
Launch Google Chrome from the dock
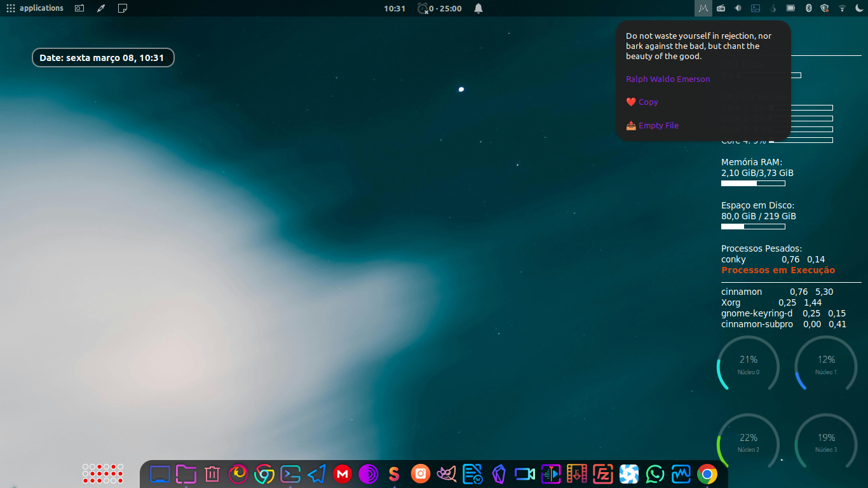point(707,474)
